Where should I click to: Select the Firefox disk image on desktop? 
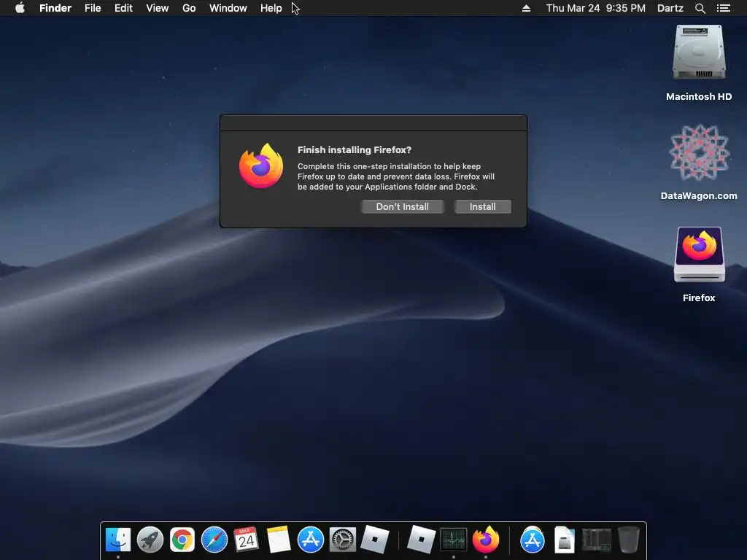point(699,254)
